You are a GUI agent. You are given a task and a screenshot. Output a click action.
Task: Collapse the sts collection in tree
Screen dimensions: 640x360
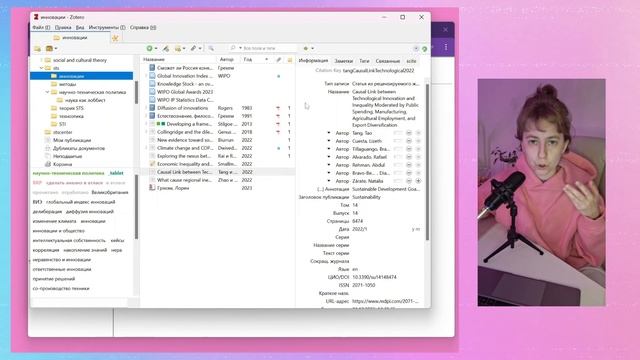tap(42, 68)
